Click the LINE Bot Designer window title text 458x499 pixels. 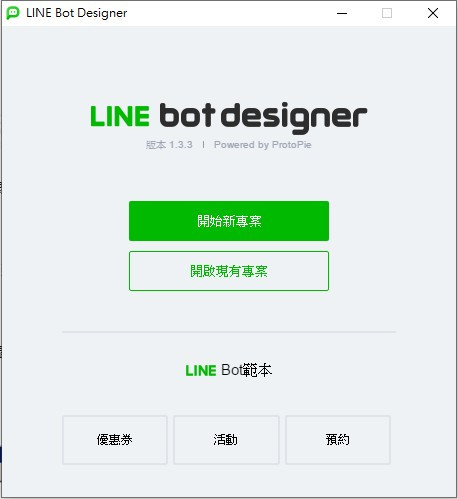click(77, 13)
